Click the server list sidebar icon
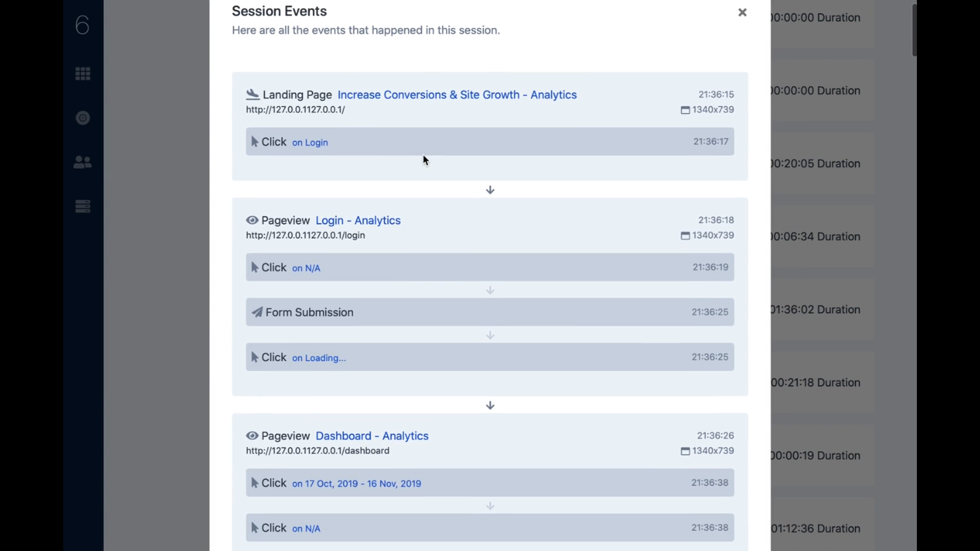Viewport: 980px width, 551px height. pyautogui.click(x=83, y=207)
